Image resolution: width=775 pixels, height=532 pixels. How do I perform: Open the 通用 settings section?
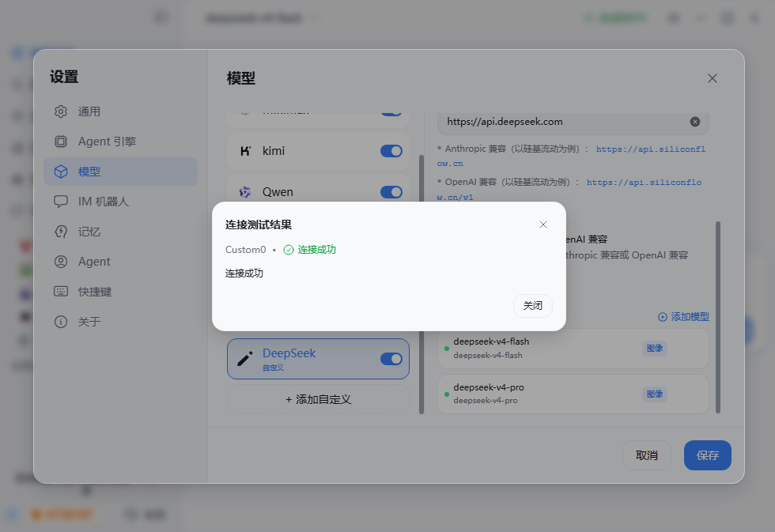120,111
